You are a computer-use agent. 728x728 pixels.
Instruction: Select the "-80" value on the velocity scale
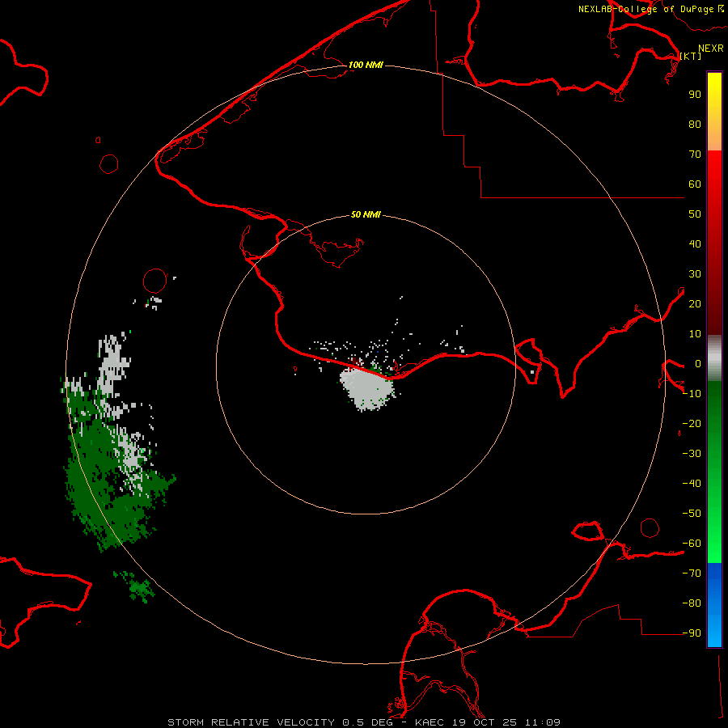pyautogui.click(x=692, y=603)
